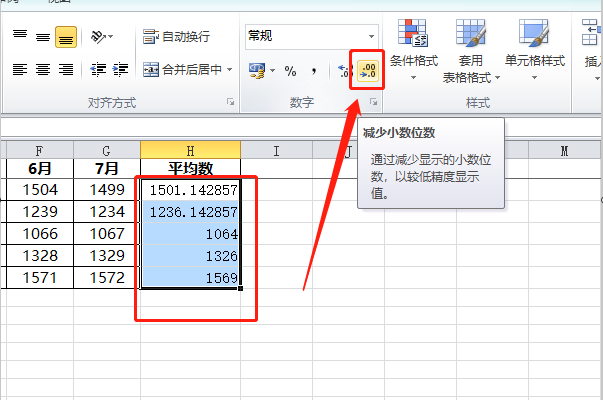Screen dimensions: 603x400
Task: Click the fill handle of selection
Action: click(240, 288)
